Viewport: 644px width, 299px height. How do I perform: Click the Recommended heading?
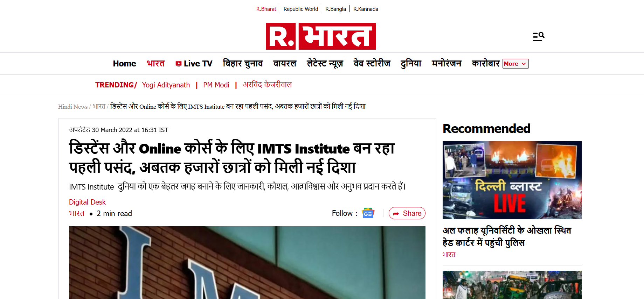[486, 129]
